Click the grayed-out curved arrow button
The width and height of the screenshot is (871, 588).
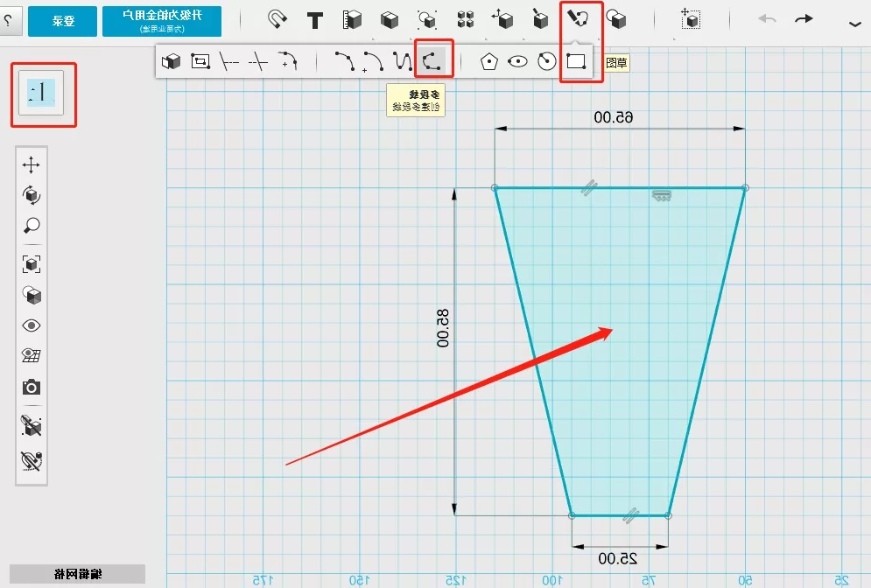767,19
